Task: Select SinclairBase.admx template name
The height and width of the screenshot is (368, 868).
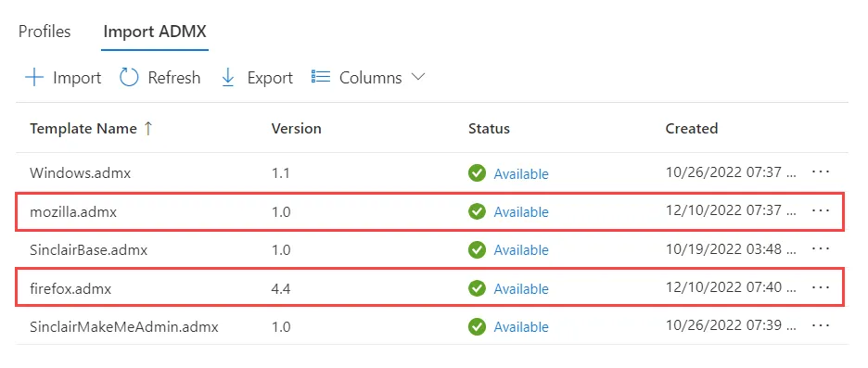Action: pyautogui.click(x=89, y=250)
